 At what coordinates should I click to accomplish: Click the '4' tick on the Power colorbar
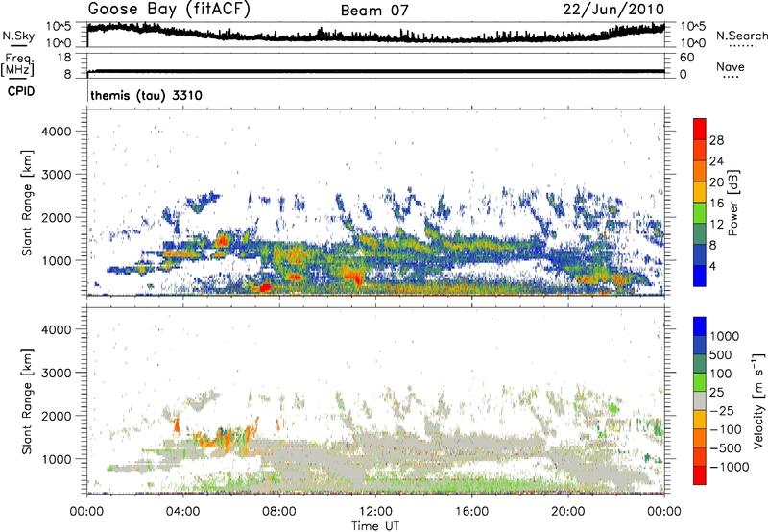712,266
